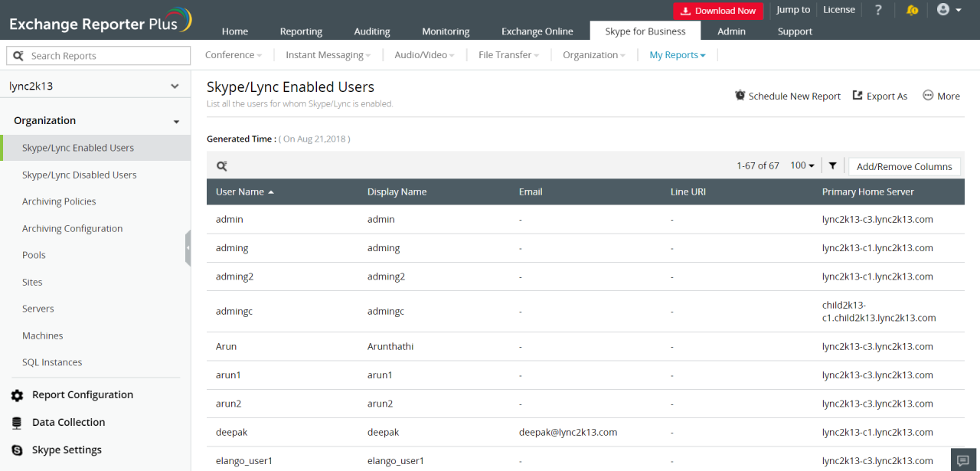This screenshot has width=980, height=471.
Task: Sort by Display Name column header
Action: (397, 192)
